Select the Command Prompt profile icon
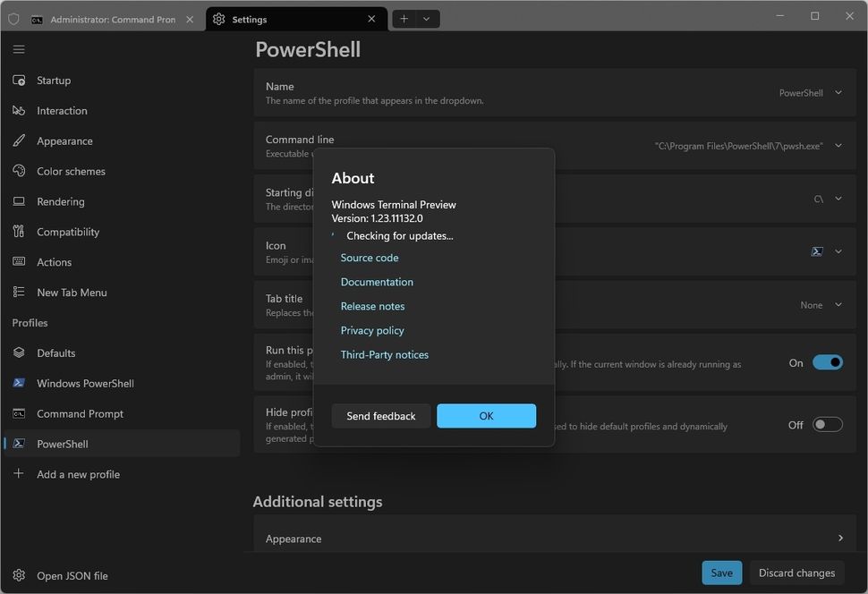The width and height of the screenshot is (868, 594). (19, 413)
